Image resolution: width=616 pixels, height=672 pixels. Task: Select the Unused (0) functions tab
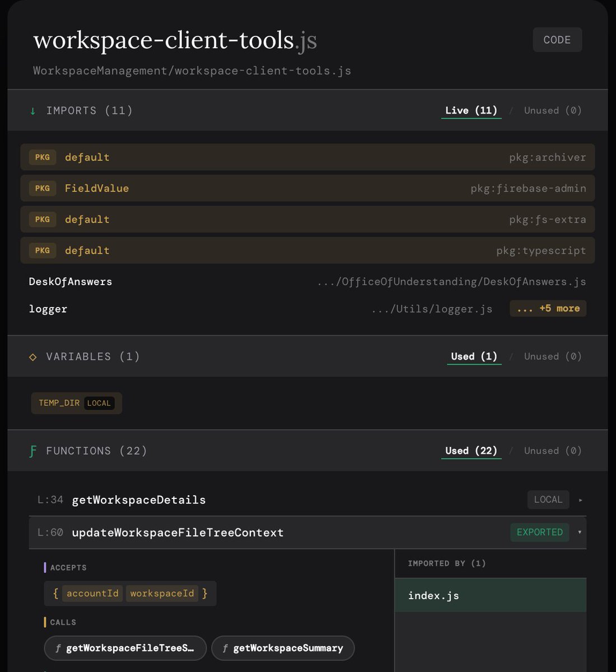552,450
